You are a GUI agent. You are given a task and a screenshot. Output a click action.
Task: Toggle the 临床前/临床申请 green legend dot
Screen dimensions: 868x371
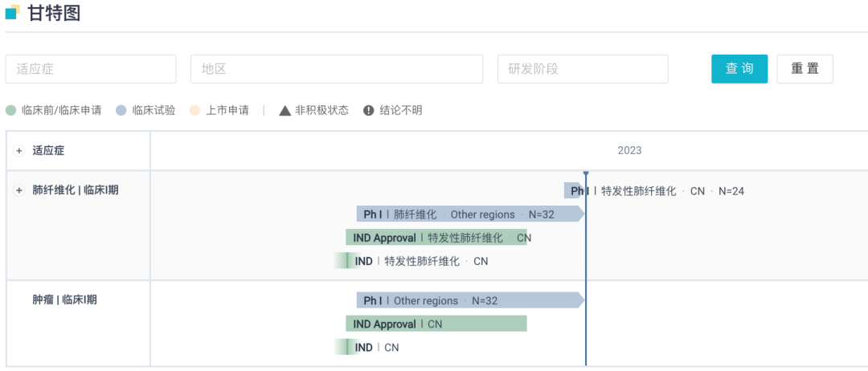[10, 111]
